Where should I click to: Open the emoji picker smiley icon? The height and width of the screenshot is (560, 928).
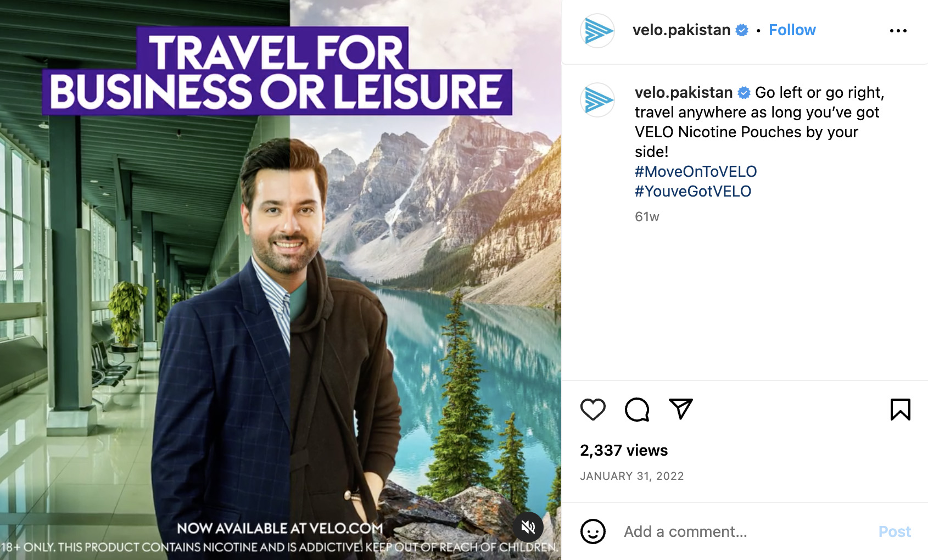[593, 531]
